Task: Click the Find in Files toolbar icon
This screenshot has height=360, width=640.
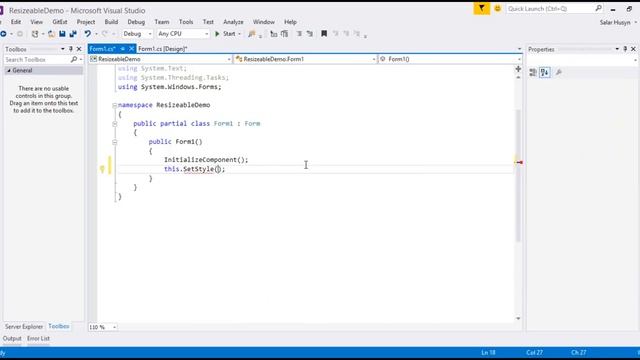Action: (x=252, y=34)
